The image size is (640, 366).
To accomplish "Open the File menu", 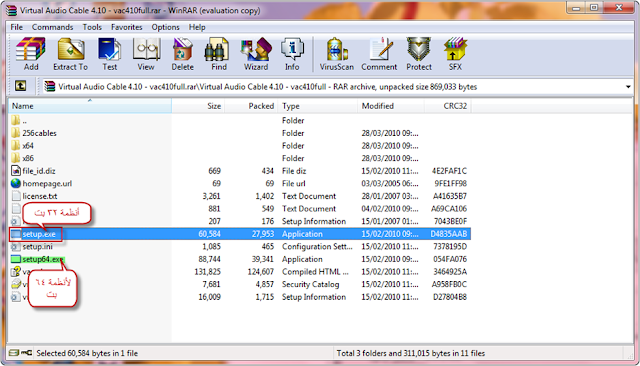I will pos(16,27).
